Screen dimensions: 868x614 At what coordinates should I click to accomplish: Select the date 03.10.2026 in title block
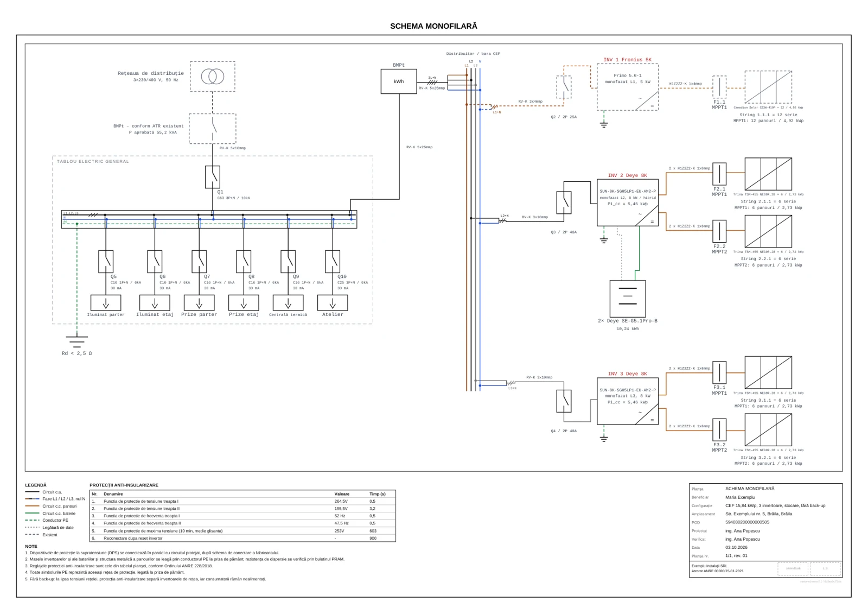(736, 547)
